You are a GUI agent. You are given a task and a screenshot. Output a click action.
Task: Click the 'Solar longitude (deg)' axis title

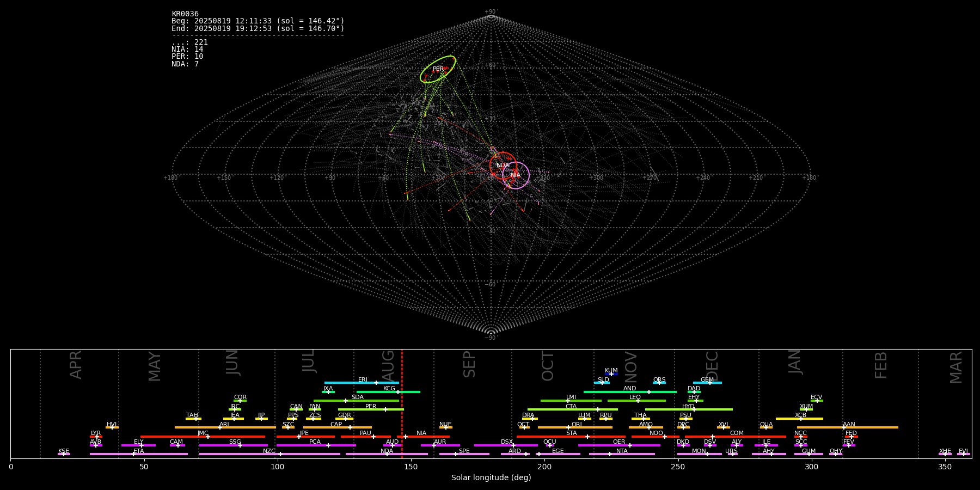(491, 478)
